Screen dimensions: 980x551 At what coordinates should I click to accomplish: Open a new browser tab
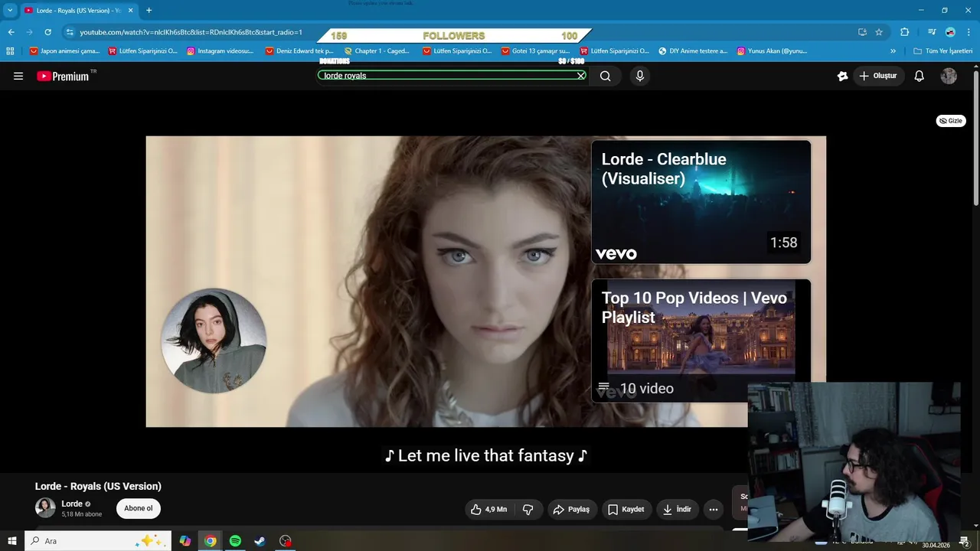coord(149,11)
